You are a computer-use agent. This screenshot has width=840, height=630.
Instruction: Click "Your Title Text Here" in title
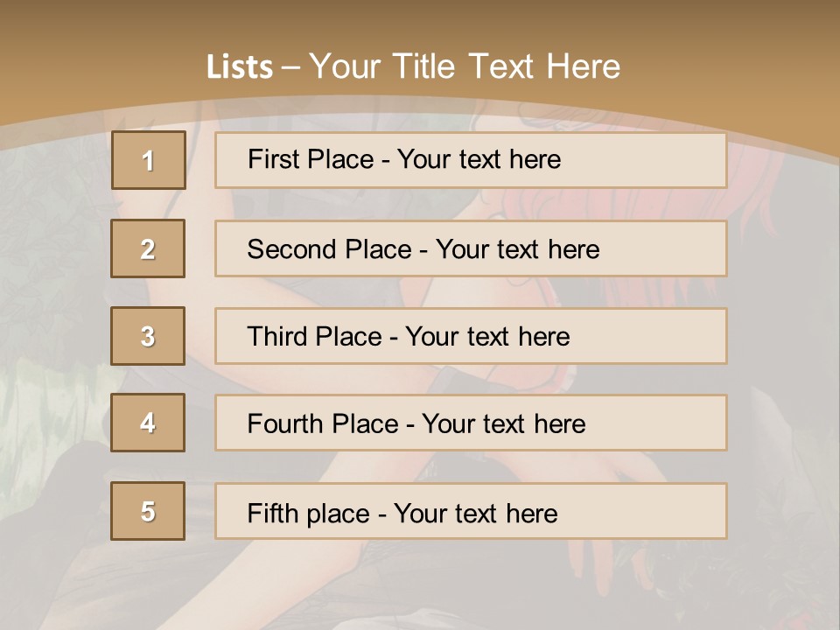tap(465, 66)
